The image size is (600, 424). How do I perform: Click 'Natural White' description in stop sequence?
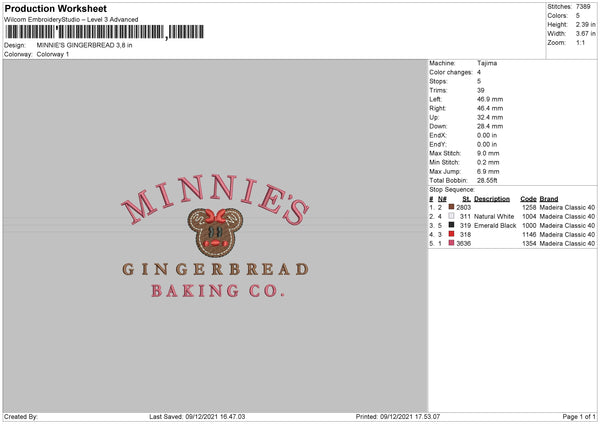494,217
